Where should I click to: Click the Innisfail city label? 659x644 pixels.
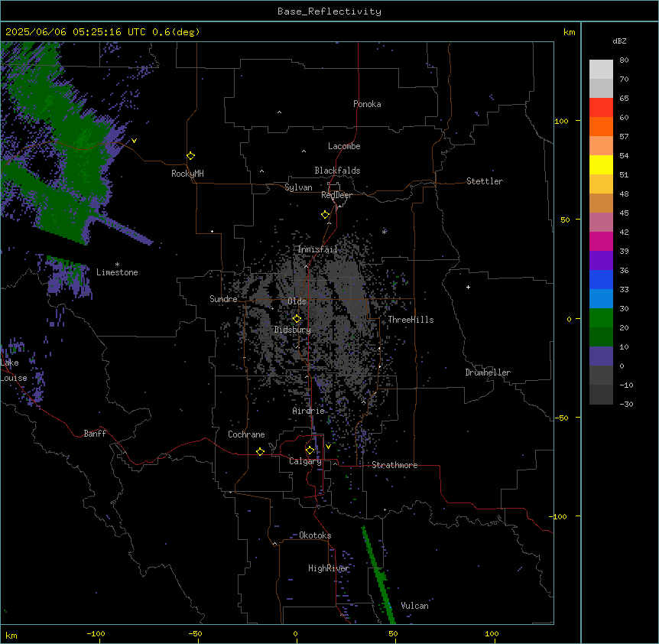tap(317, 249)
